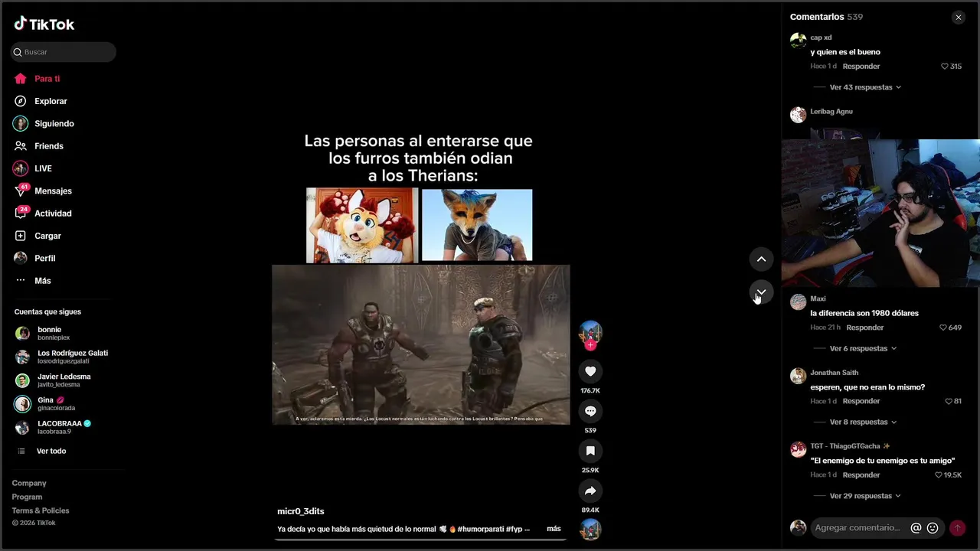Save video with bookmark icon
The image size is (980, 551).
click(x=590, y=451)
